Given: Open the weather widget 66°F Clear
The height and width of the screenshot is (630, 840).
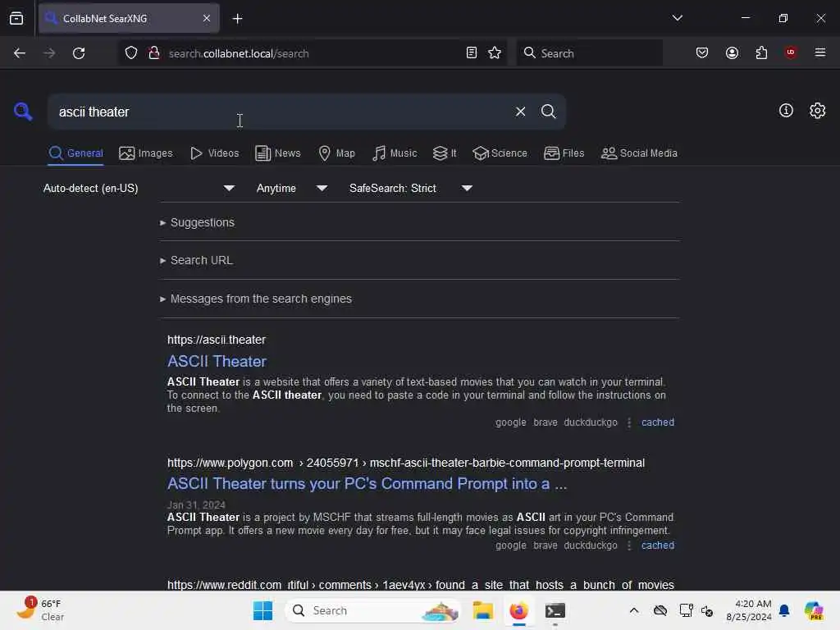Looking at the screenshot, I should click(x=40, y=609).
